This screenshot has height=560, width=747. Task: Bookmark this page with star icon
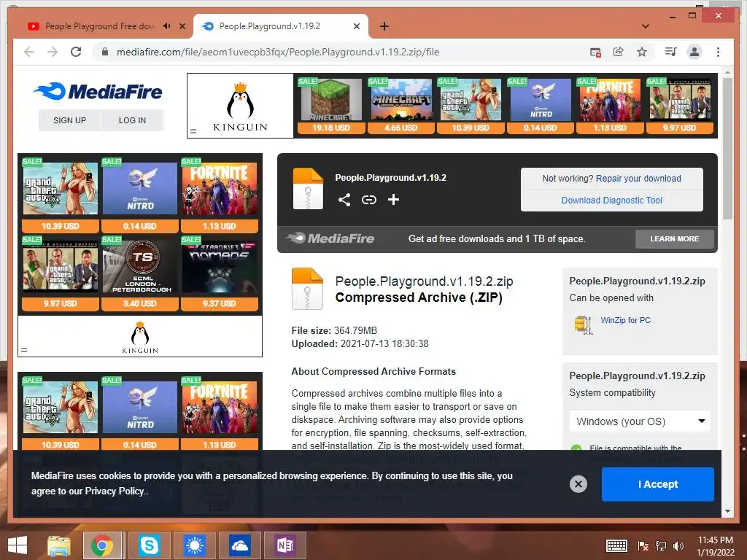[x=642, y=52]
